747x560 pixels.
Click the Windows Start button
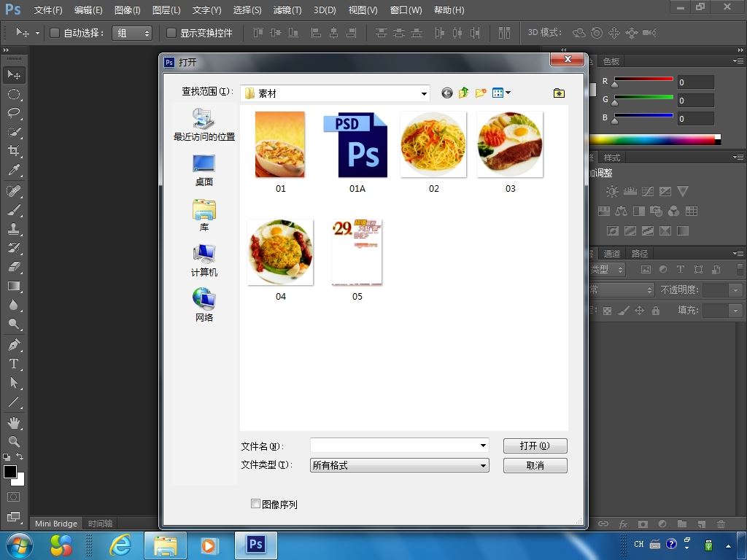point(20,545)
